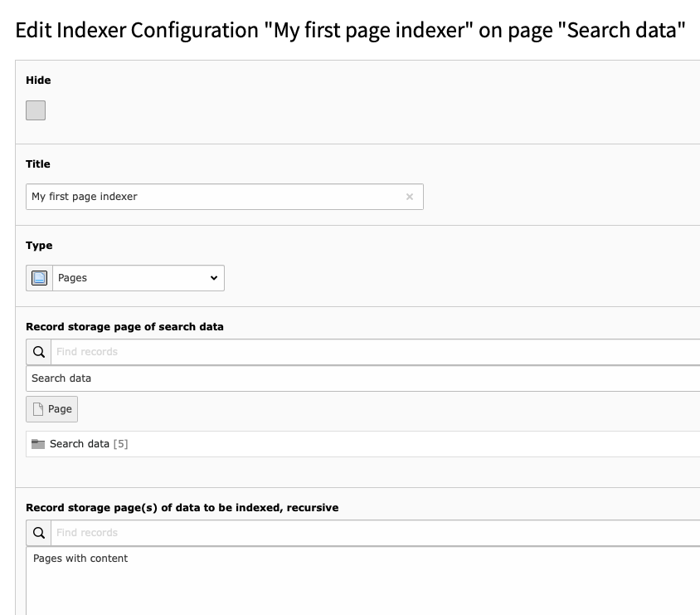This screenshot has height=615, width=700.
Task: Expand the Type options to change from Pages
Action: click(137, 277)
